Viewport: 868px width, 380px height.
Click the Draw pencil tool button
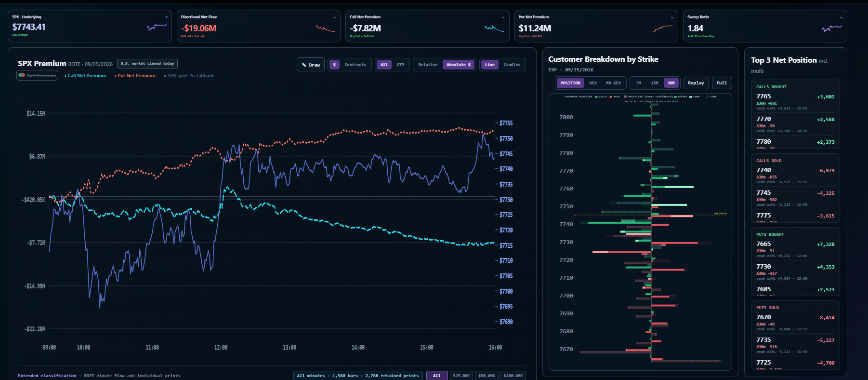coord(311,65)
